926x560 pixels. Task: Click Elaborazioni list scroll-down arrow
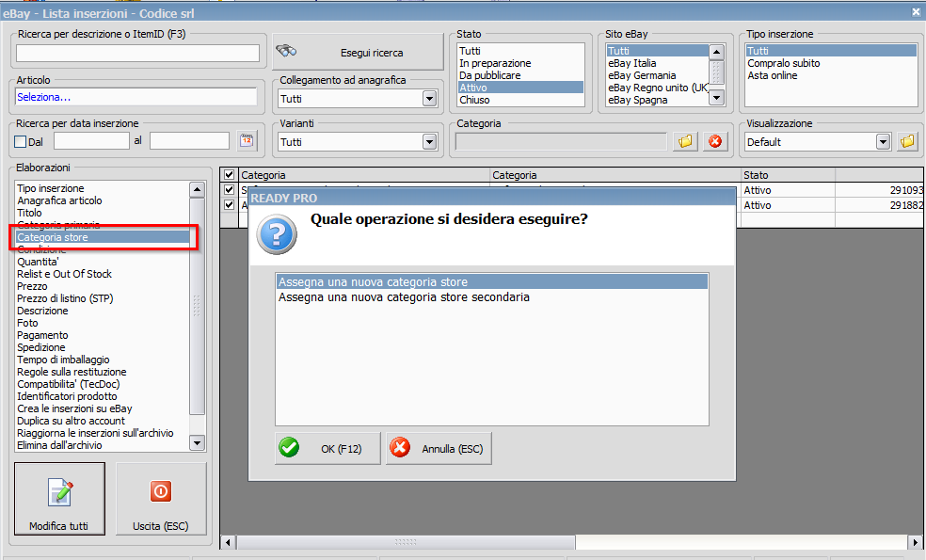(198, 442)
